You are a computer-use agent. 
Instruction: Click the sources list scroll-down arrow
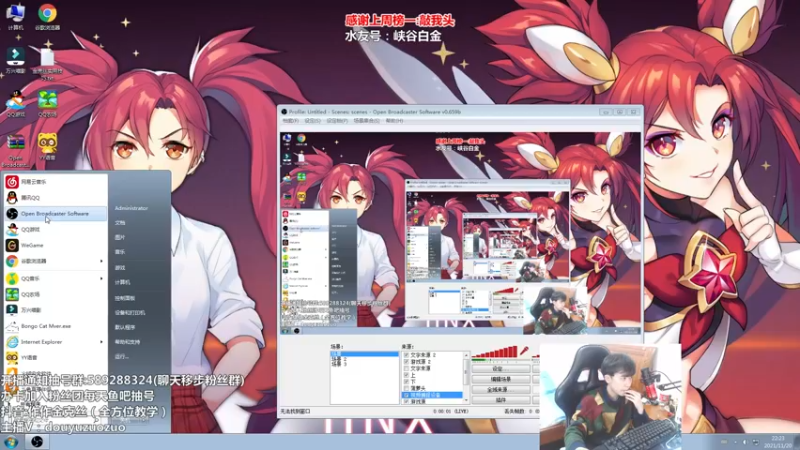466,401
